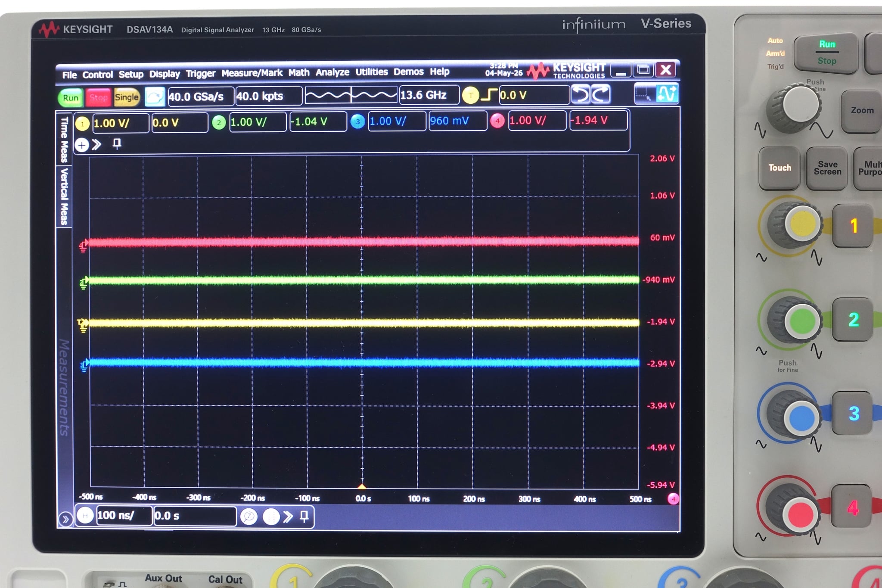
Task: Open the Measure/Mark menu
Action: 252,73
